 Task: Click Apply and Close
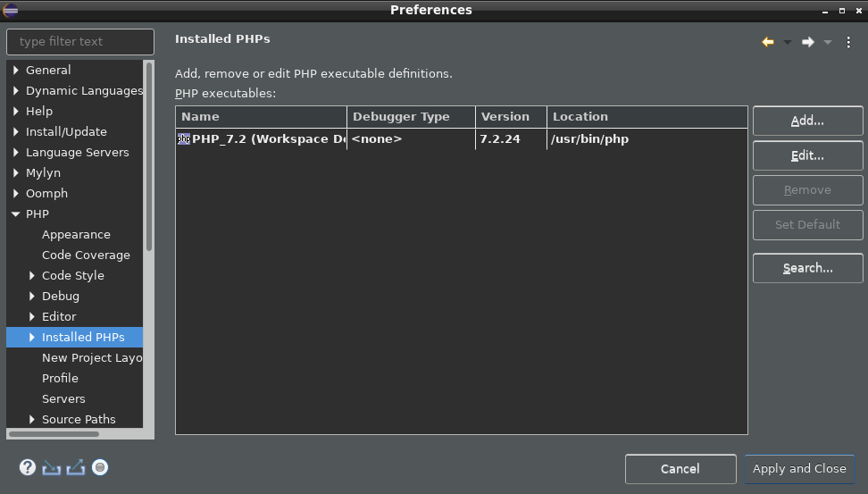tap(799, 468)
